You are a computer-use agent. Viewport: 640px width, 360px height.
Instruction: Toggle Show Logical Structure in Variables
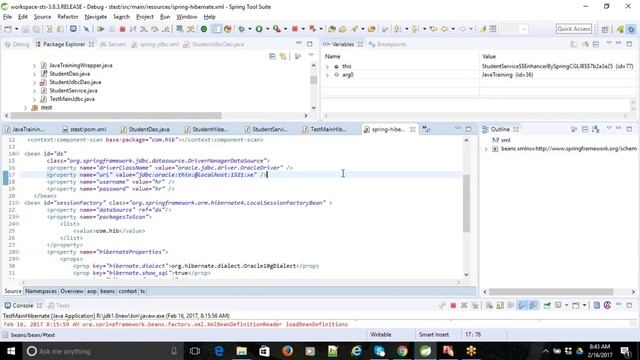[585, 44]
